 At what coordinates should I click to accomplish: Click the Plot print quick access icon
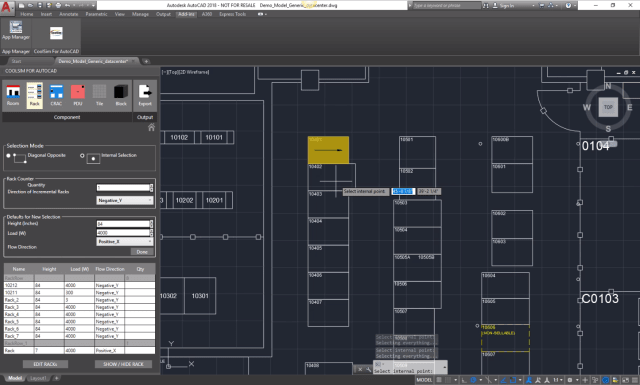tap(58, 5)
